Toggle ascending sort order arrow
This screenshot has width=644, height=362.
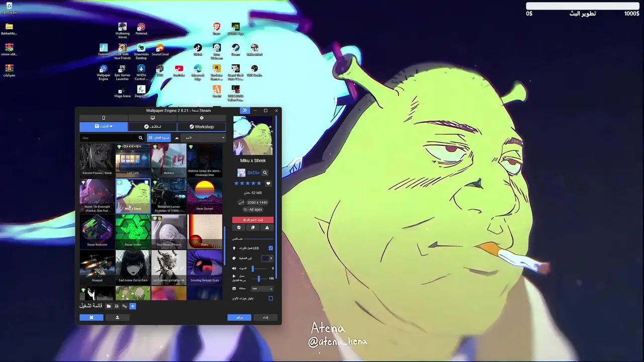(x=177, y=138)
